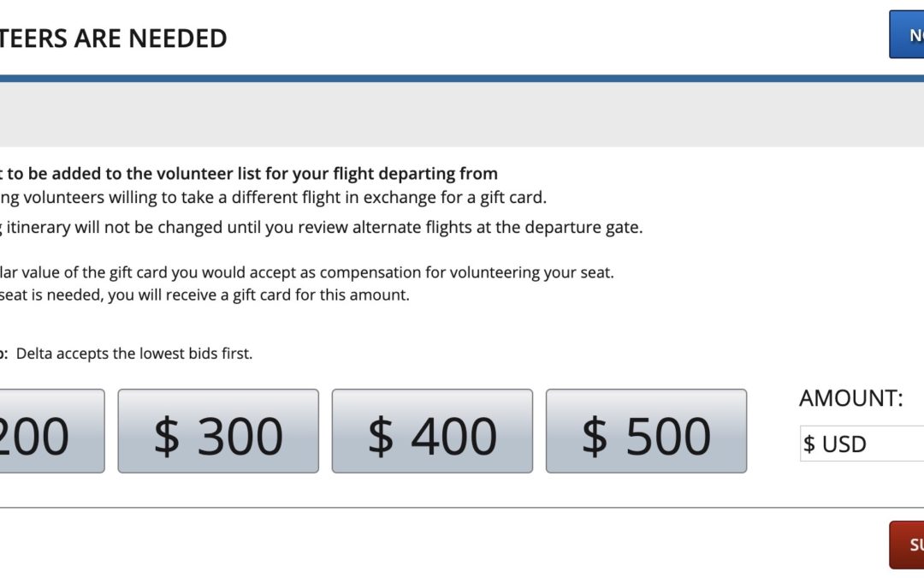Click the gift card exchange sentence

(273, 197)
